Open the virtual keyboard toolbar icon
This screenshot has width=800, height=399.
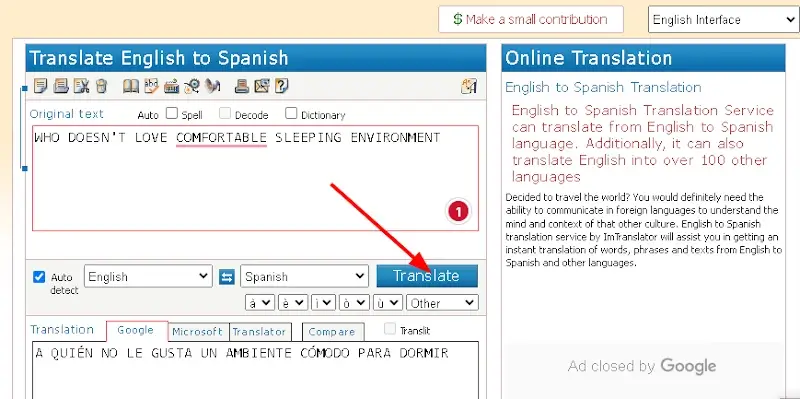point(171,85)
